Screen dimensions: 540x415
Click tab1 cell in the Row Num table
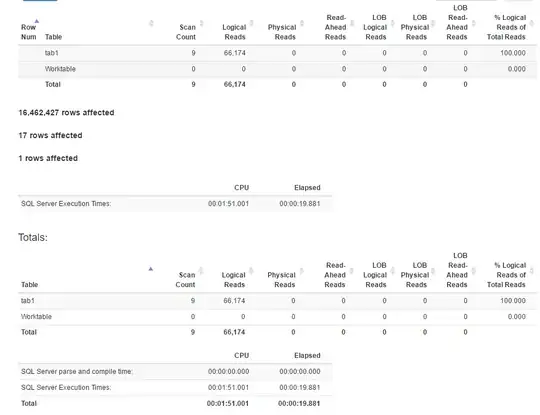pyautogui.click(x=52, y=53)
